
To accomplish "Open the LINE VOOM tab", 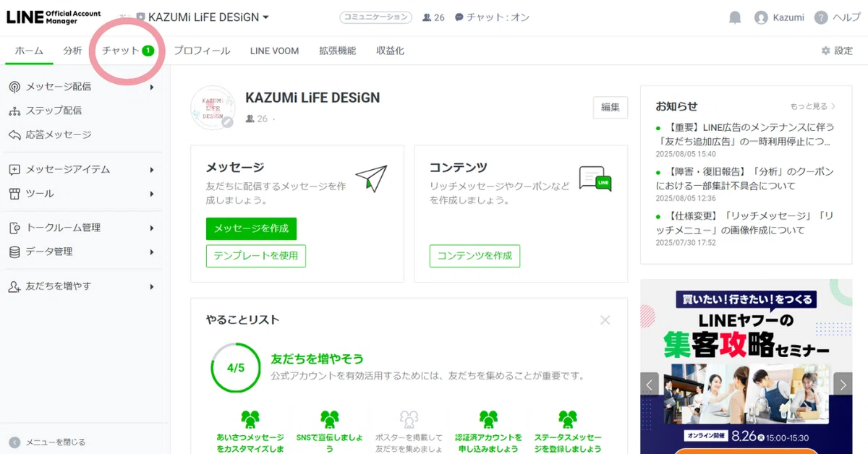I will coord(274,51).
